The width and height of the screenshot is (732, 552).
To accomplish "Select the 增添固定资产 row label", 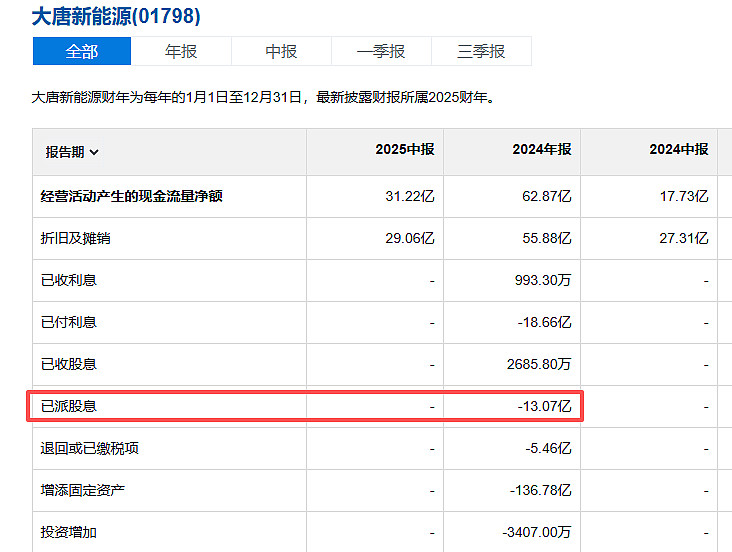I will 83,490.
